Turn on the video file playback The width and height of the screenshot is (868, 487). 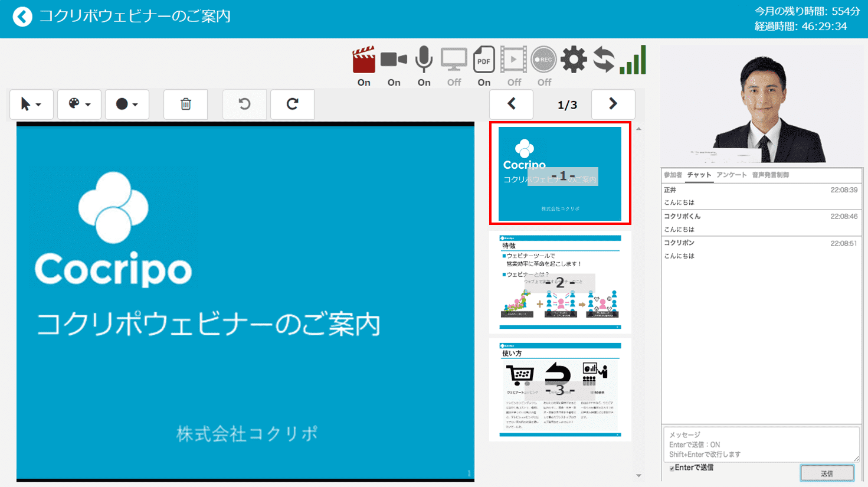click(514, 60)
